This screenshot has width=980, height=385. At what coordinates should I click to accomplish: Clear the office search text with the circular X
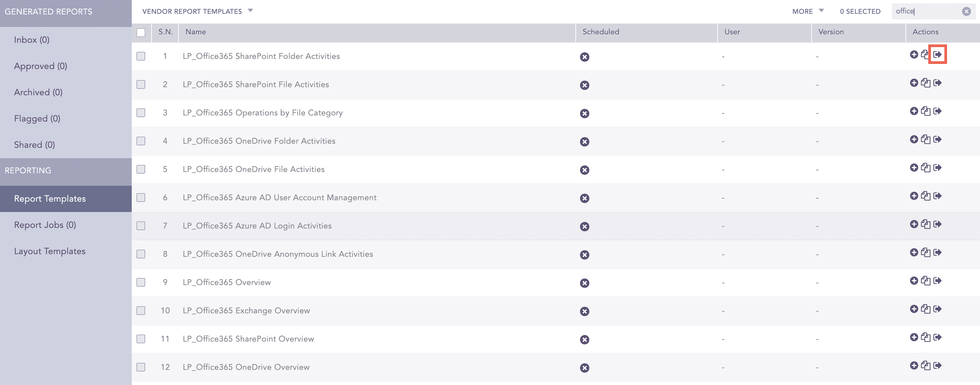tap(966, 11)
